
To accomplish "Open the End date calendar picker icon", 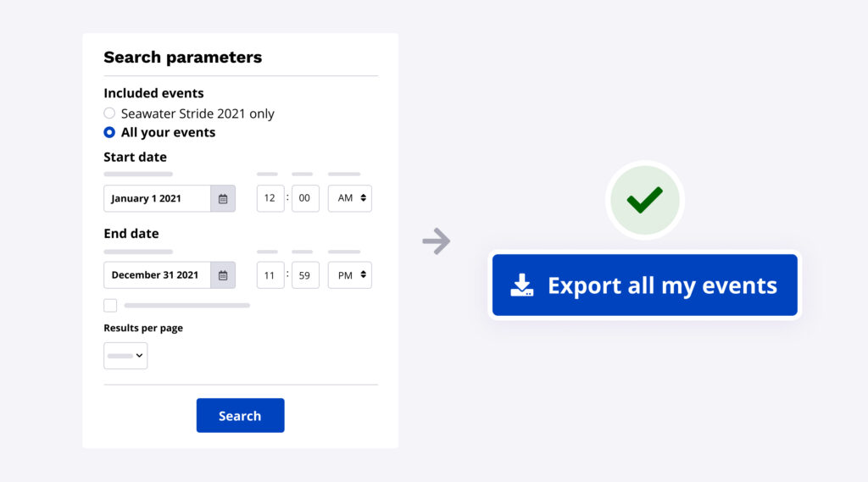I will tap(223, 275).
